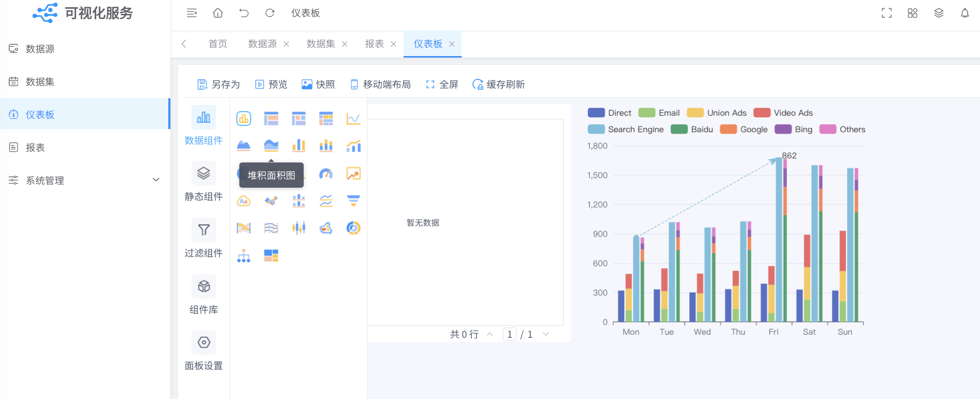This screenshot has width=980, height=399.
Task: Open 移动端布局 view
Action: click(x=380, y=84)
